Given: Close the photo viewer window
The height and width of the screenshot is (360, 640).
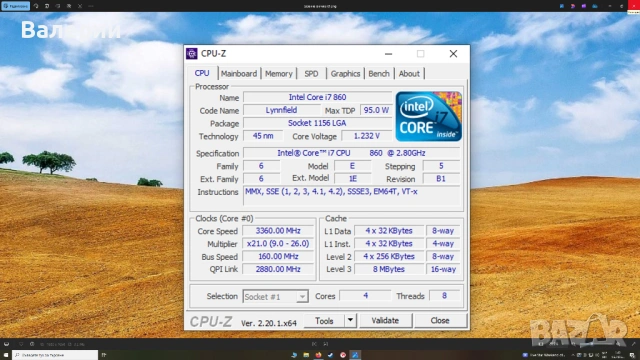Looking at the screenshot, I should [633, 6].
